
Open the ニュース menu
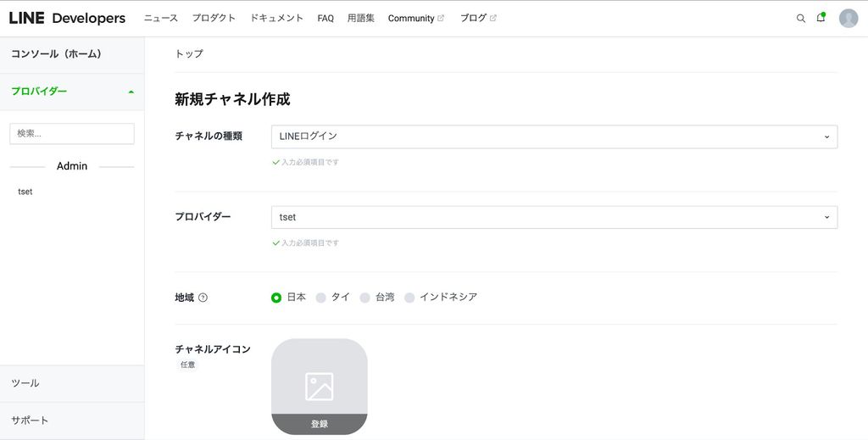pyautogui.click(x=161, y=19)
